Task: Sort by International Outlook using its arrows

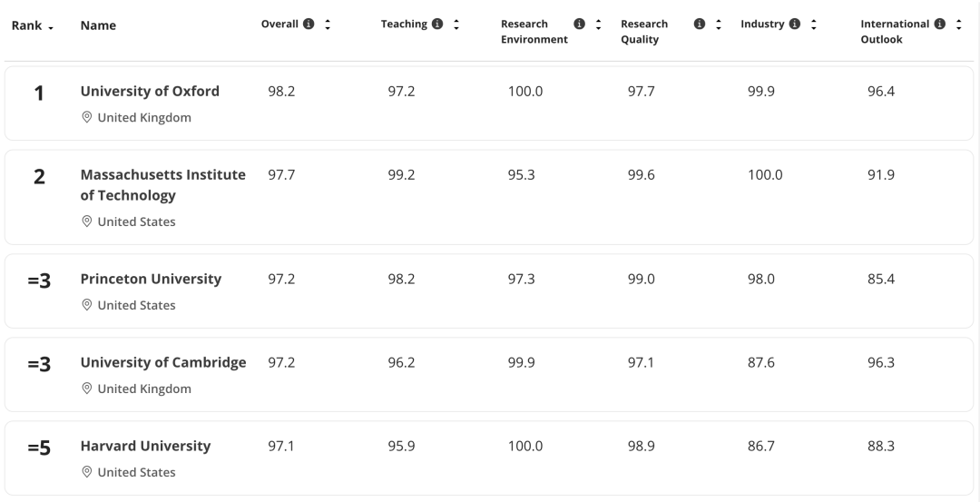Action: [x=958, y=25]
